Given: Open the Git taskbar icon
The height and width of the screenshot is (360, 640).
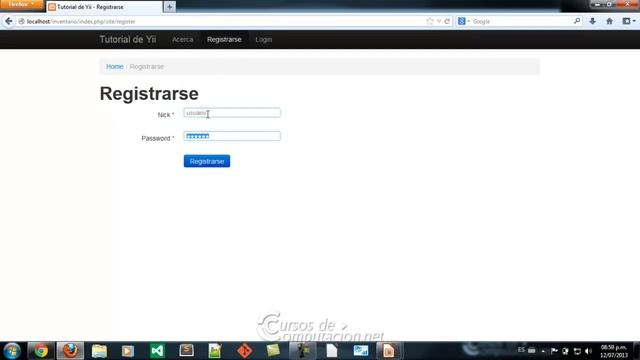Looking at the screenshot, I should click(x=244, y=351).
